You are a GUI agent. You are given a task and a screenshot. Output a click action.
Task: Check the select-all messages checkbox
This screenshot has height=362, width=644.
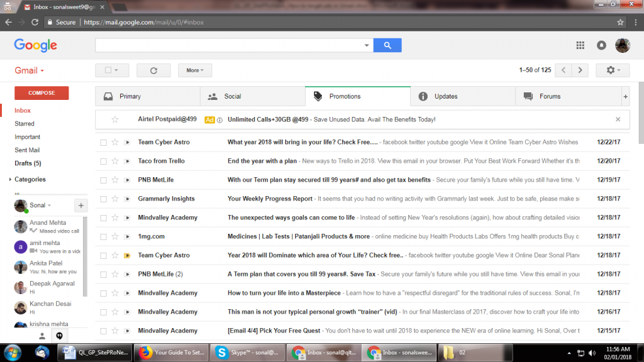[108, 70]
